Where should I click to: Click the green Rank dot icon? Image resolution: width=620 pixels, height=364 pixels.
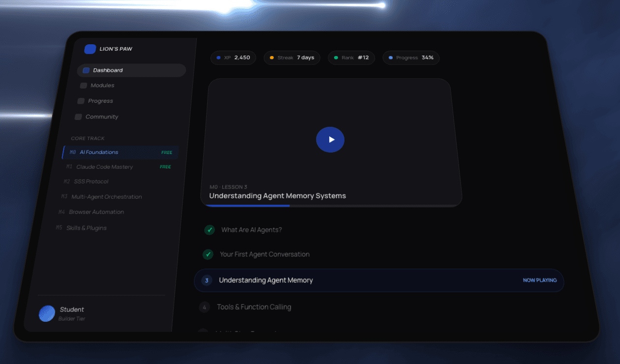click(336, 58)
